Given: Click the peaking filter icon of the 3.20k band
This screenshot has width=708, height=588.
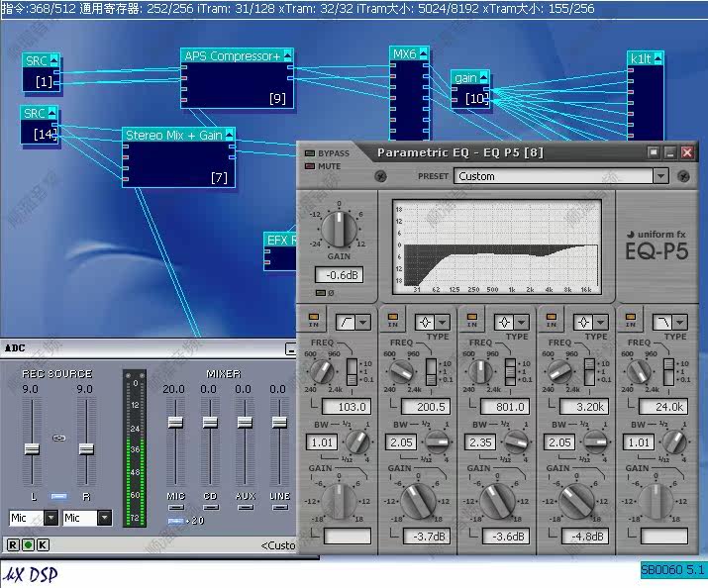Looking at the screenshot, I should tap(584, 322).
